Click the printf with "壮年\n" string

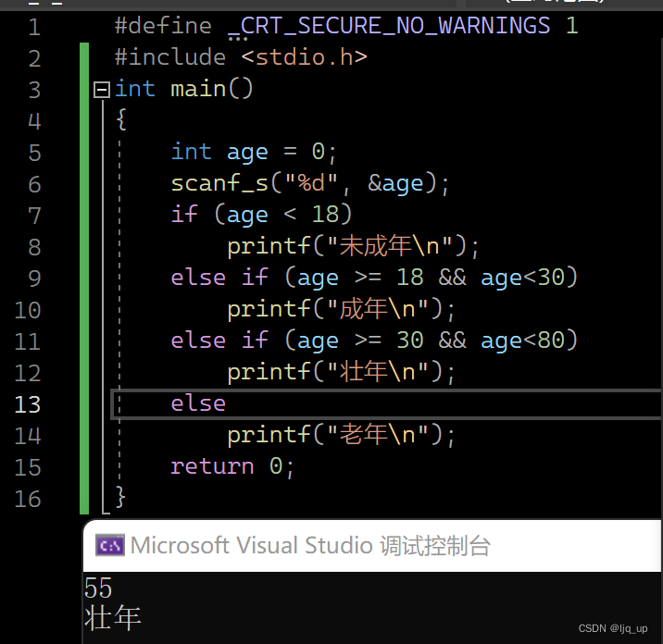point(341,372)
